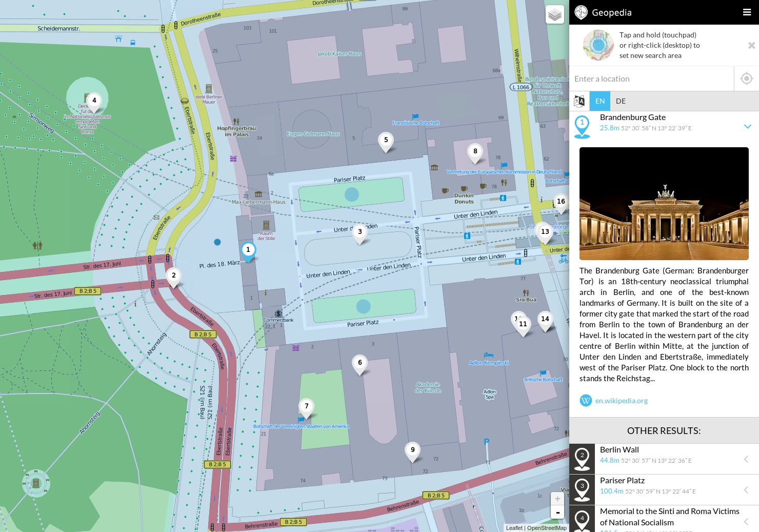Click the Brandenburg Gate title
This screenshot has height=532, width=759.
click(x=633, y=117)
